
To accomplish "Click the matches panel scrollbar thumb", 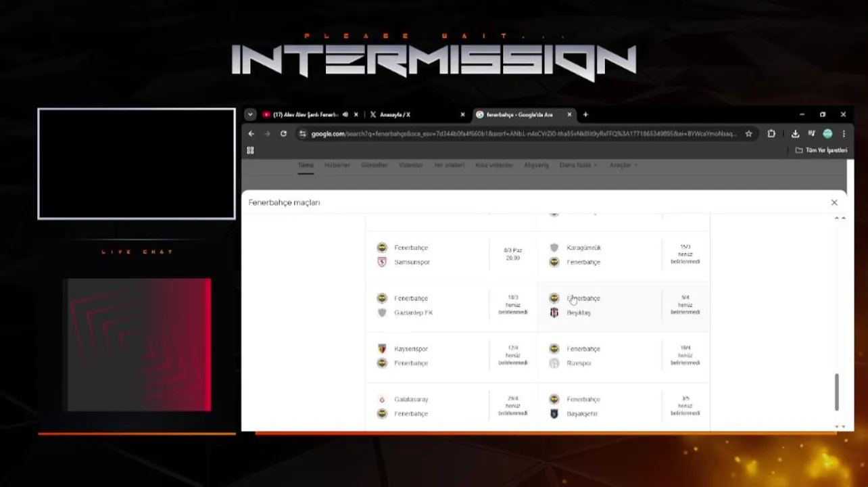I will [x=837, y=392].
